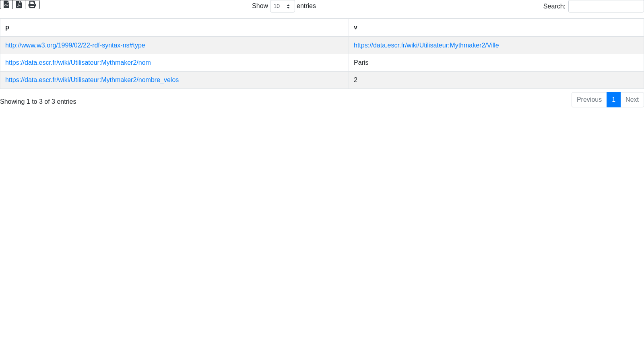Click the Showing 1 to 3 entries text
The width and height of the screenshot is (644, 362).
point(38,102)
